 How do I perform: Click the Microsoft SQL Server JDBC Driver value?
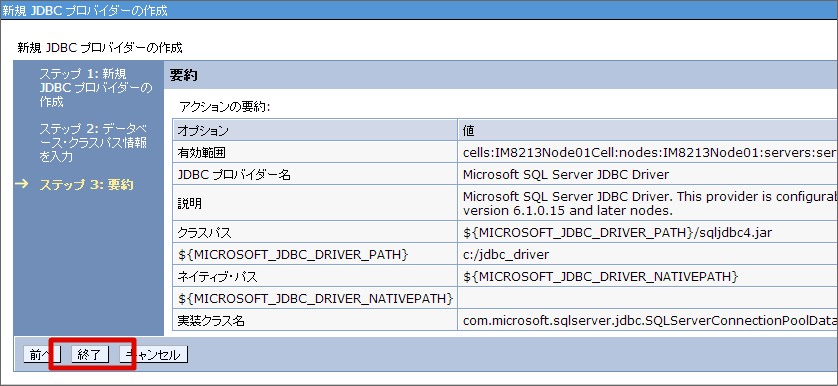[566, 174]
